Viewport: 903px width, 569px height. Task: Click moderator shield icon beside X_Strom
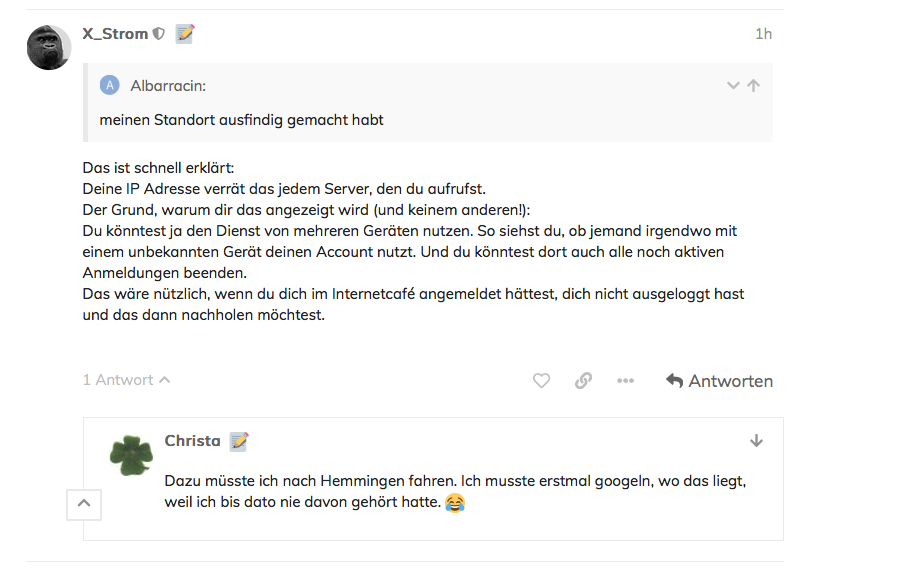click(x=159, y=34)
